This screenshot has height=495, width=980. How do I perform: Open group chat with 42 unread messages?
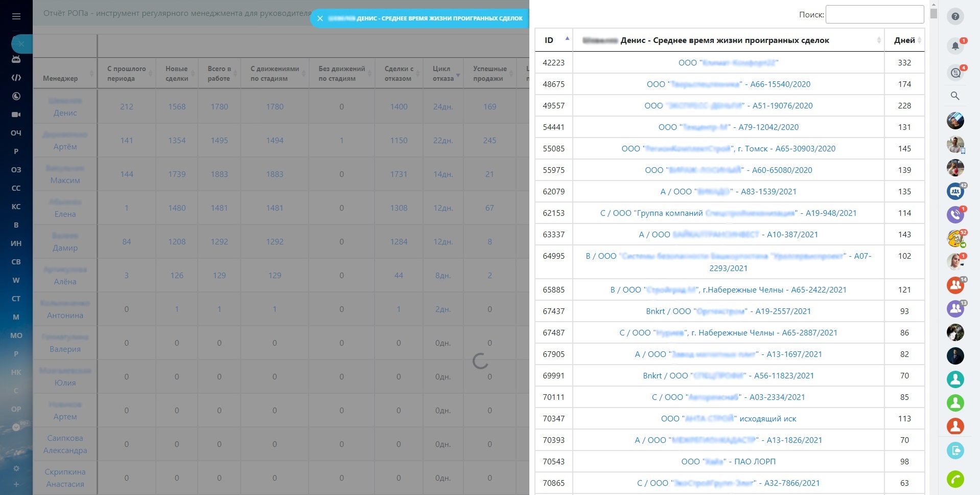[x=955, y=191]
